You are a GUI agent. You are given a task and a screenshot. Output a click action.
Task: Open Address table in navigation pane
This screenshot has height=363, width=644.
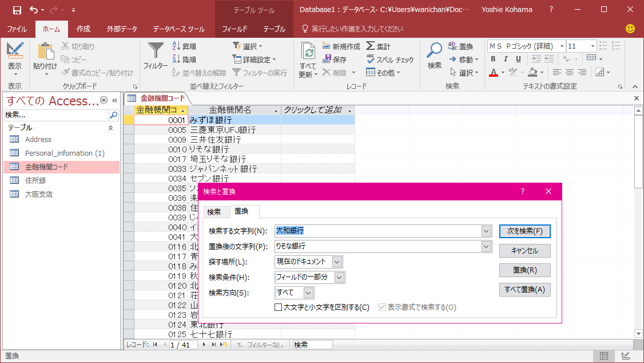[38, 139]
